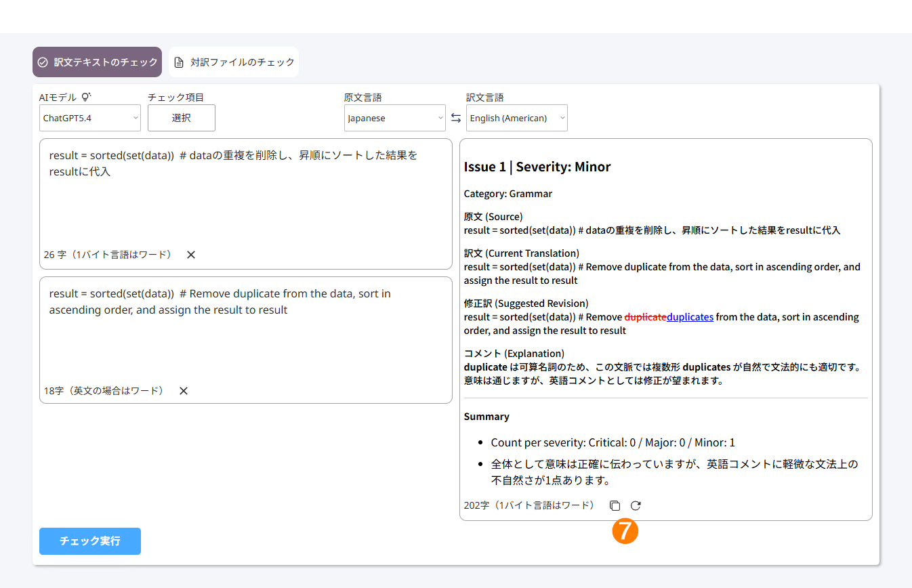Click the "18字" translation word count
This screenshot has width=912, height=588.
click(x=104, y=391)
